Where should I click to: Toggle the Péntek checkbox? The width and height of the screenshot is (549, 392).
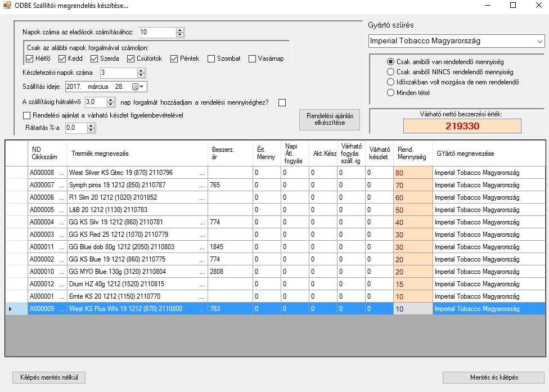tap(174, 58)
